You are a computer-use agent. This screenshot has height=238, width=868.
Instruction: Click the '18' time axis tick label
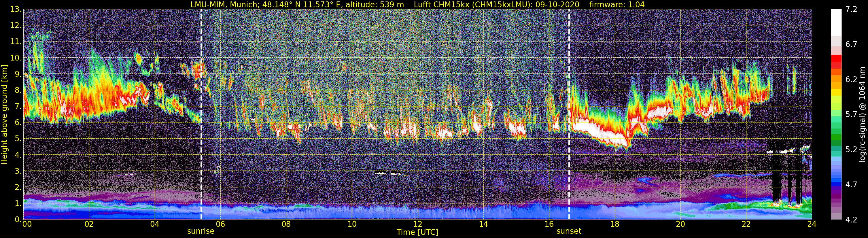(x=614, y=224)
